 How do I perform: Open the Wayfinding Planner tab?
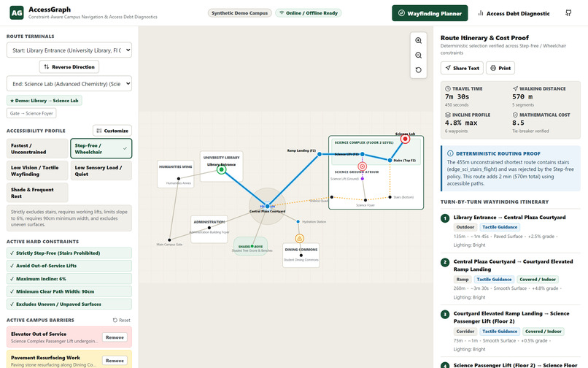pos(430,13)
